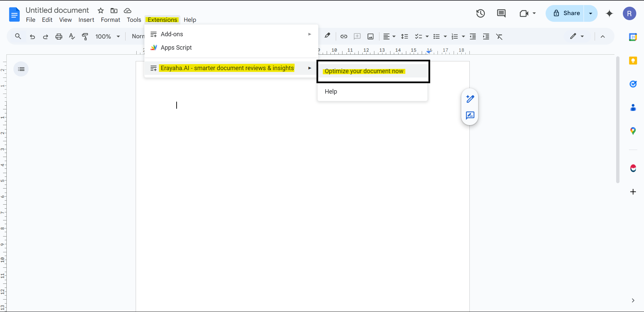Show all comments icon
The image size is (644, 312).
(501, 13)
